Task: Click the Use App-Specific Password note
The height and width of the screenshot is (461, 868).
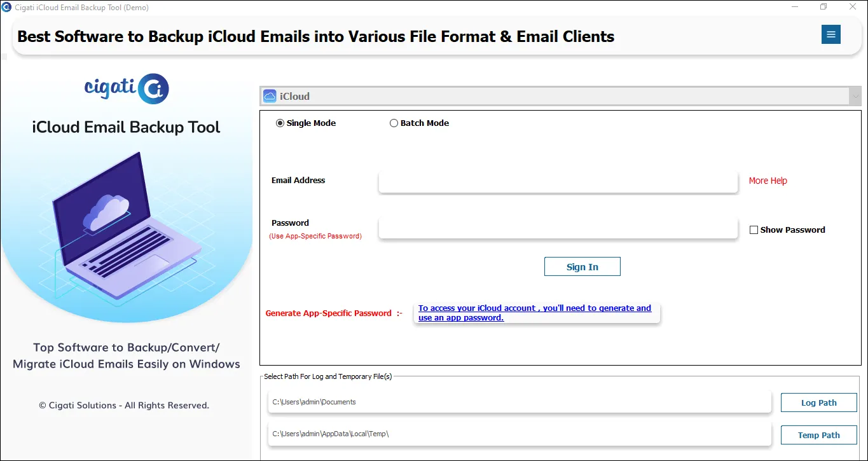Action: 315,236
